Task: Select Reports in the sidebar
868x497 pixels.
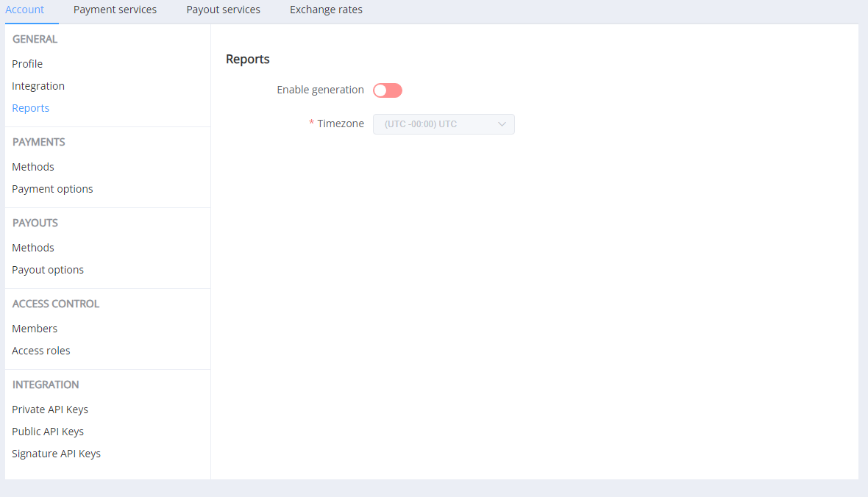Action: point(31,108)
